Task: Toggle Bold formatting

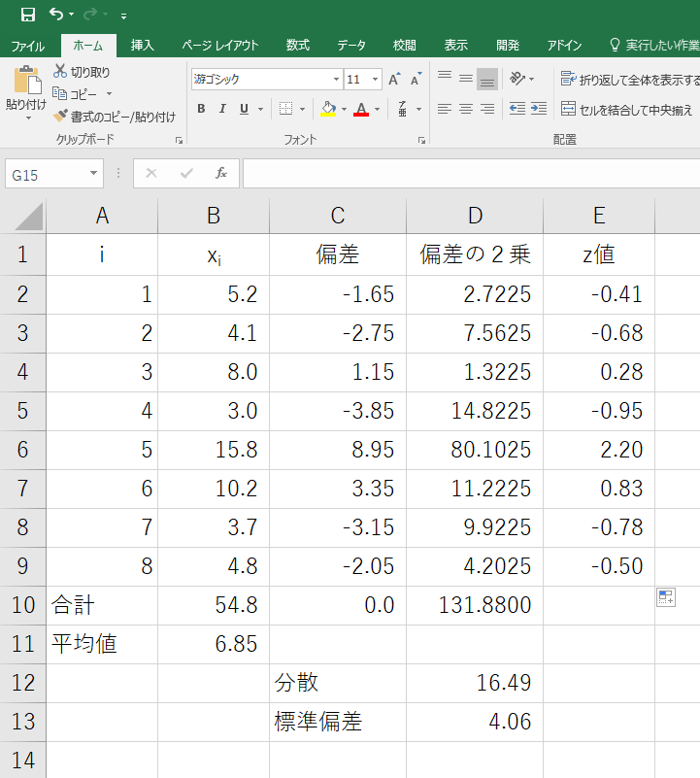Action: pyautogui.click(x=201, y=109)
